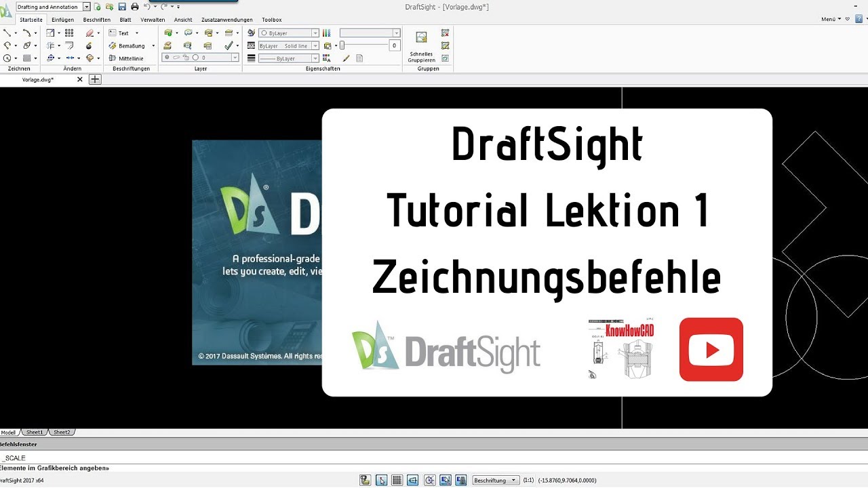Click the green checkmark layer icon
Image resolution: width=868 pixels, height=488 pixels.
click(229, 45)
